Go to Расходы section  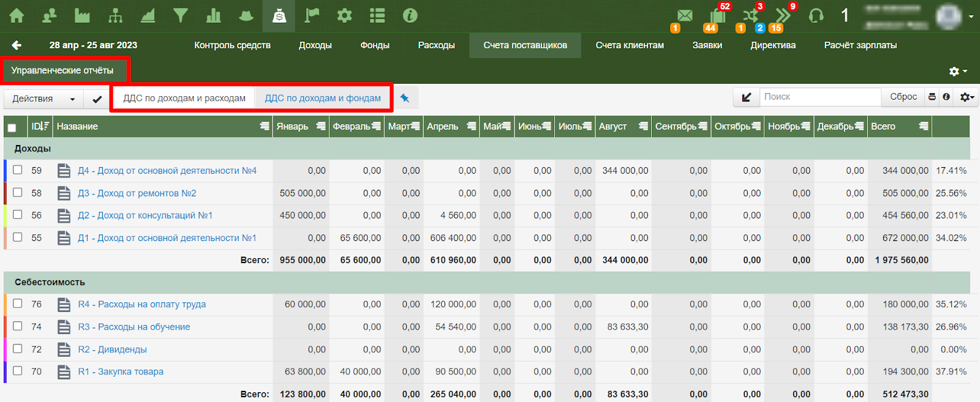click(x=437, y=45)
